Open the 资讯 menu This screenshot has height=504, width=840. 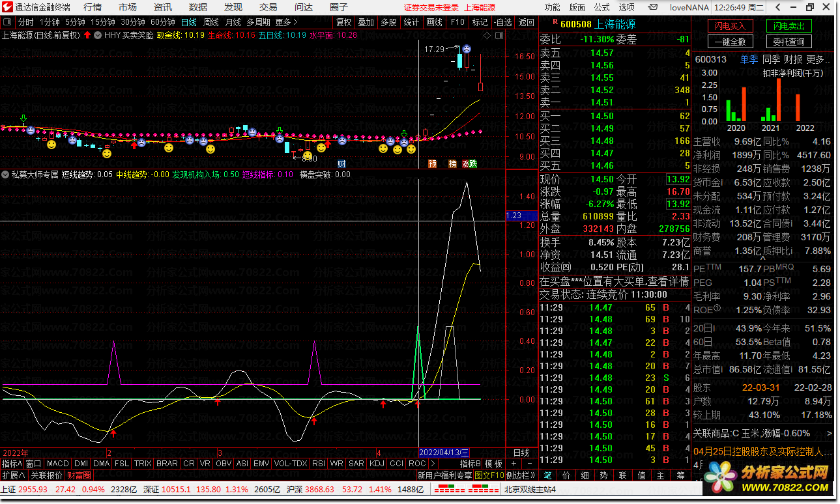click(163, 7)
